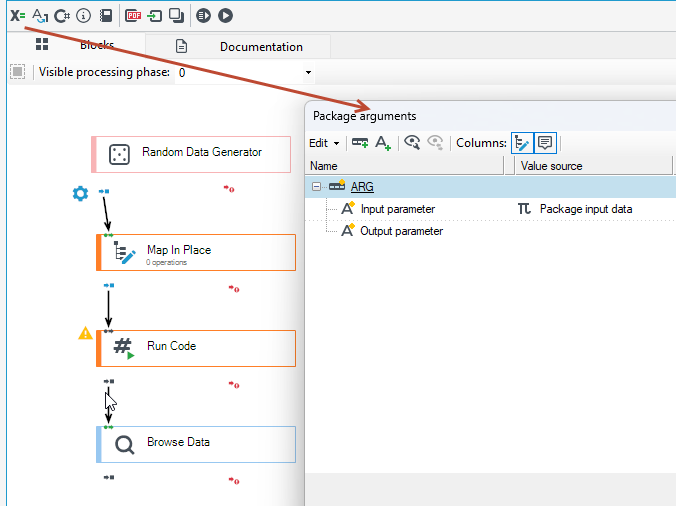Click the rename text (A with arrow) toolbar icon
Image resolution: width=676 pixels, height=506 pixels.
pyautogui.click(x=40, y=16)
